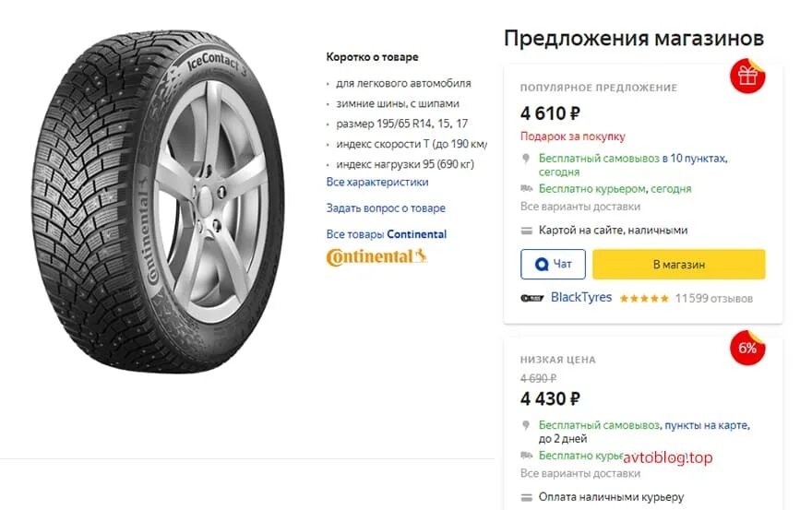Expand Все варианты доставки in BlackTyres offer
This screenshot has width=812, height=510.
[580, 207]
